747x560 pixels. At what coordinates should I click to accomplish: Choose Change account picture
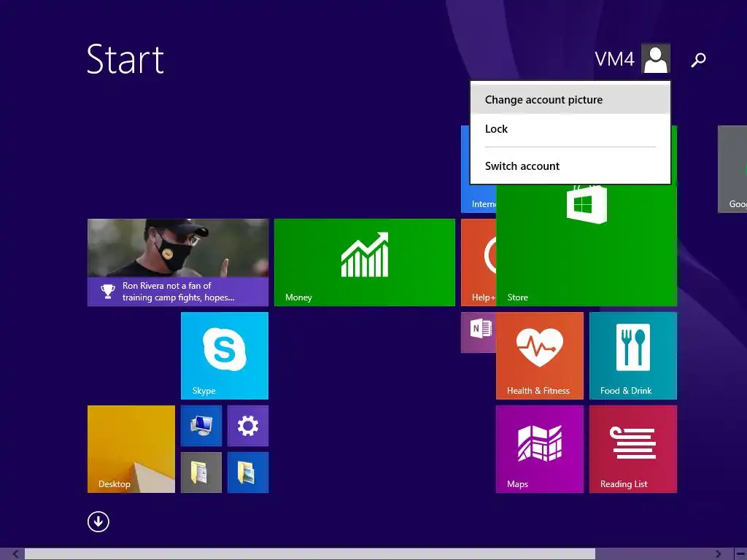point(570,99)
